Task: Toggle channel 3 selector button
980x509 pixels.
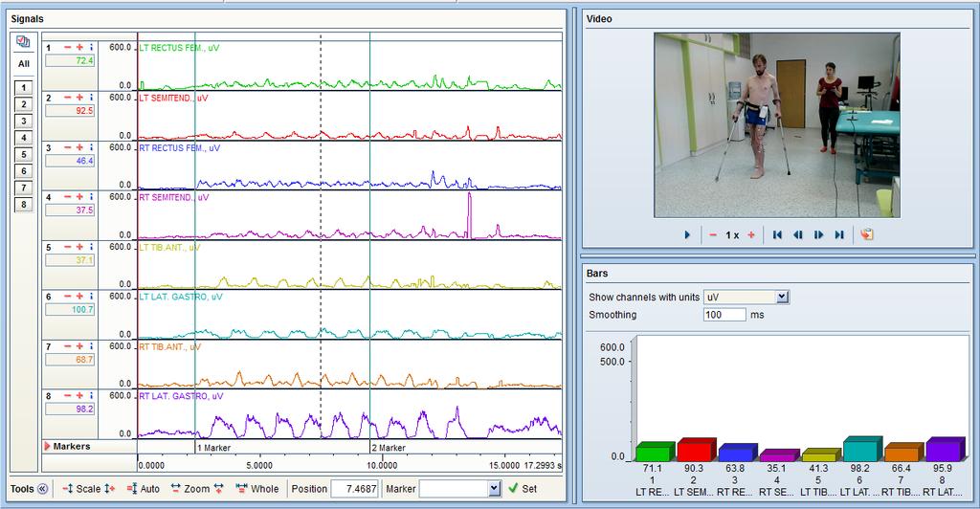Action: pos(24,122)
